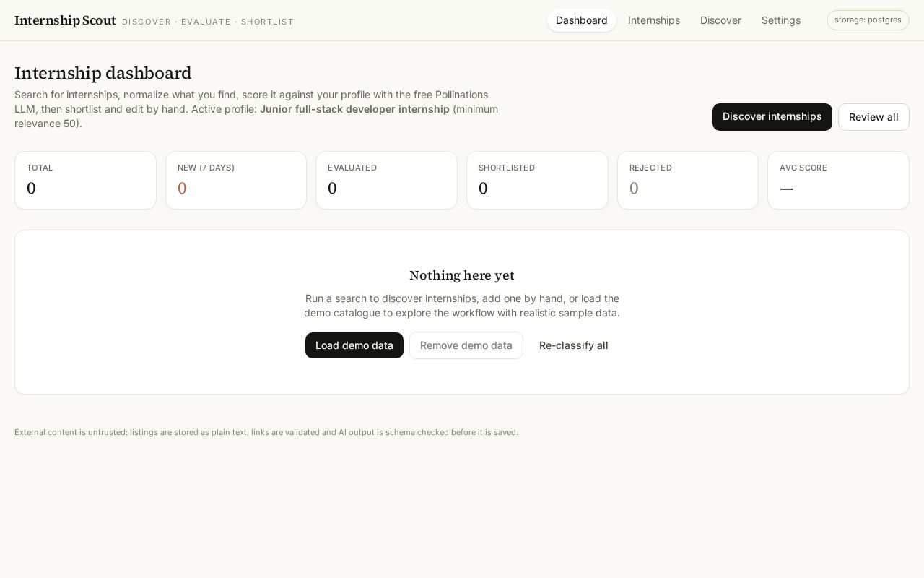Click the Junior full-stack developer internship profile text
Image resolution: width=924 pixels, height=578 pixels.
pos(354,109)
